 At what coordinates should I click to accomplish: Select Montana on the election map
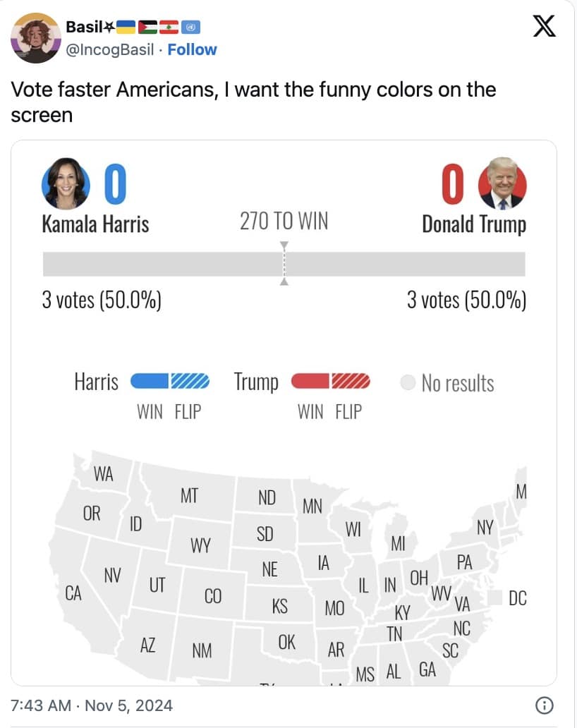(x=189, y=496)
